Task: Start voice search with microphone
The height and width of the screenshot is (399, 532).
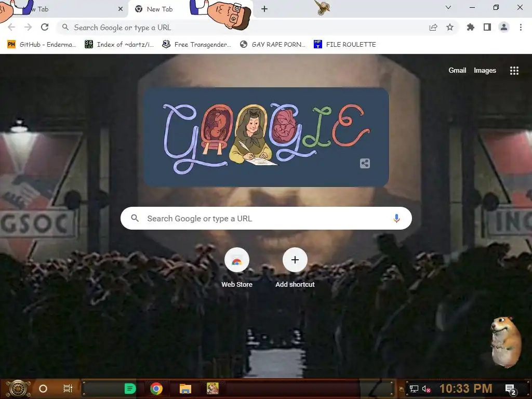Action: coord(396,218)
